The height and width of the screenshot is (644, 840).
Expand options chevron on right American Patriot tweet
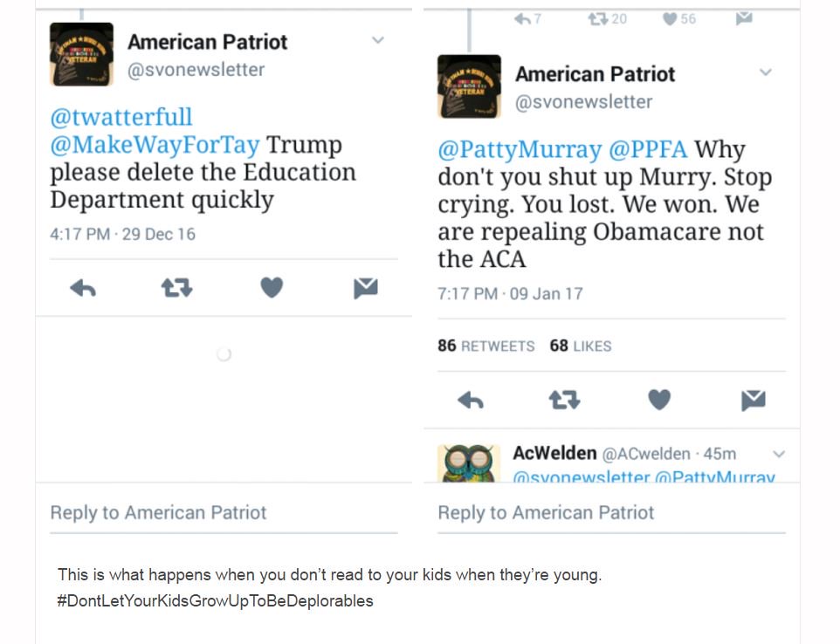coord(766,72)
